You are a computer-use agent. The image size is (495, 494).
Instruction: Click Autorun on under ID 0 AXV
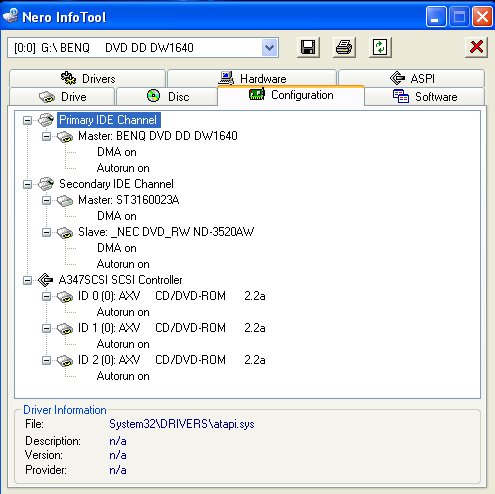pyautogui.click(x=123, y=312)
